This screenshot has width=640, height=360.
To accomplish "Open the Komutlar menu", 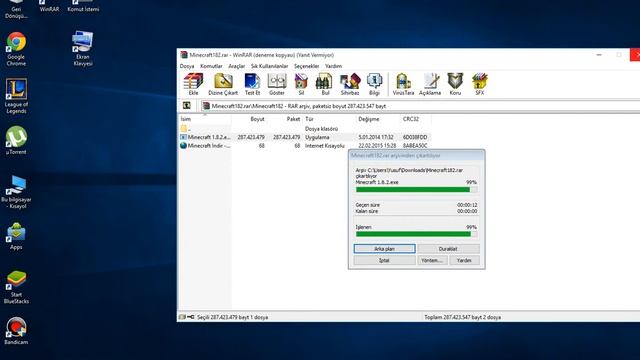I will 211,66.
